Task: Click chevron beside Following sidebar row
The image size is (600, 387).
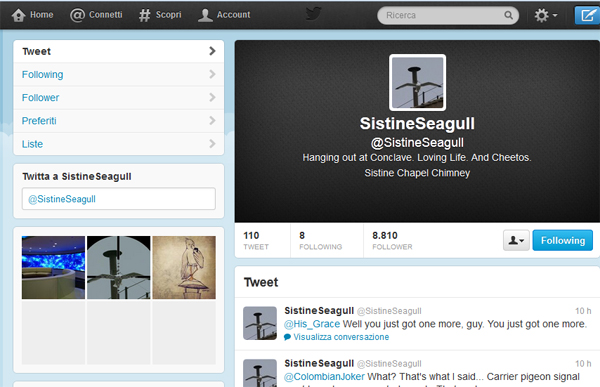Action: click(212, 74)
